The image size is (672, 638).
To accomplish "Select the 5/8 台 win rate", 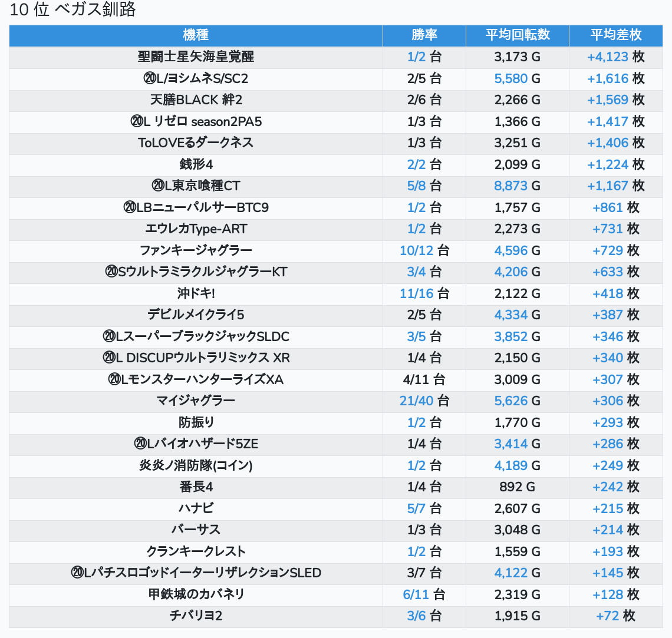I will click(x=424, y=186).
